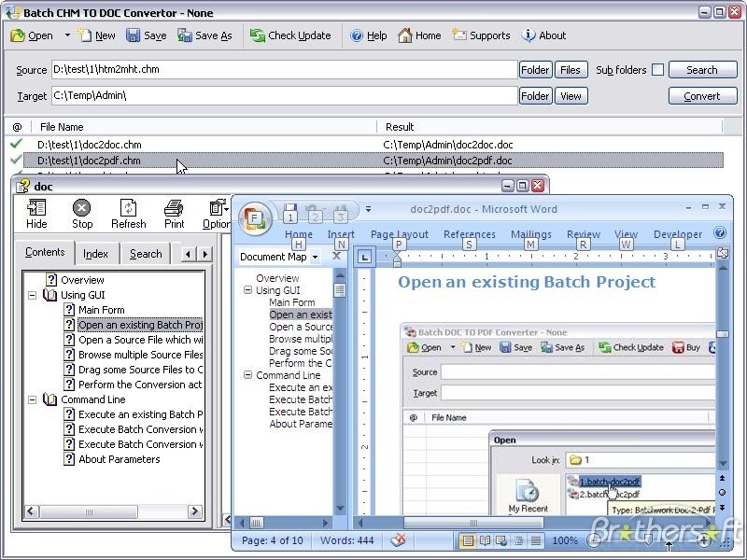Viewport: 747px width, 560px height.
Task: Click the Hide icon in doc viewer
Action: coord(36,208)
